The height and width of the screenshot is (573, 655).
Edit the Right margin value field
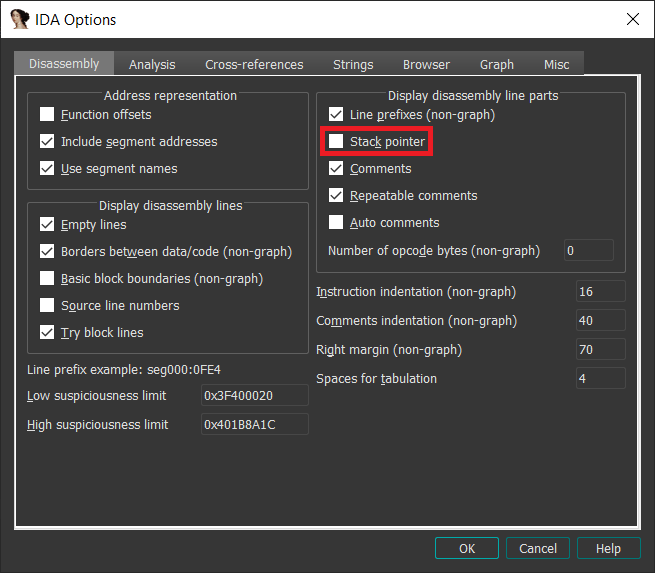pyautogui.click(x=601, y=349)
